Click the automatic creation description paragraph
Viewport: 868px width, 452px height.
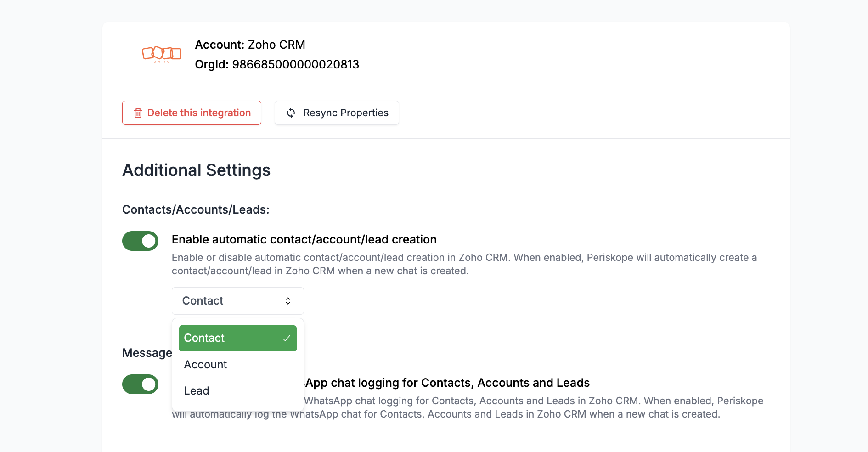pyautogui.click(x=464, y=264)
